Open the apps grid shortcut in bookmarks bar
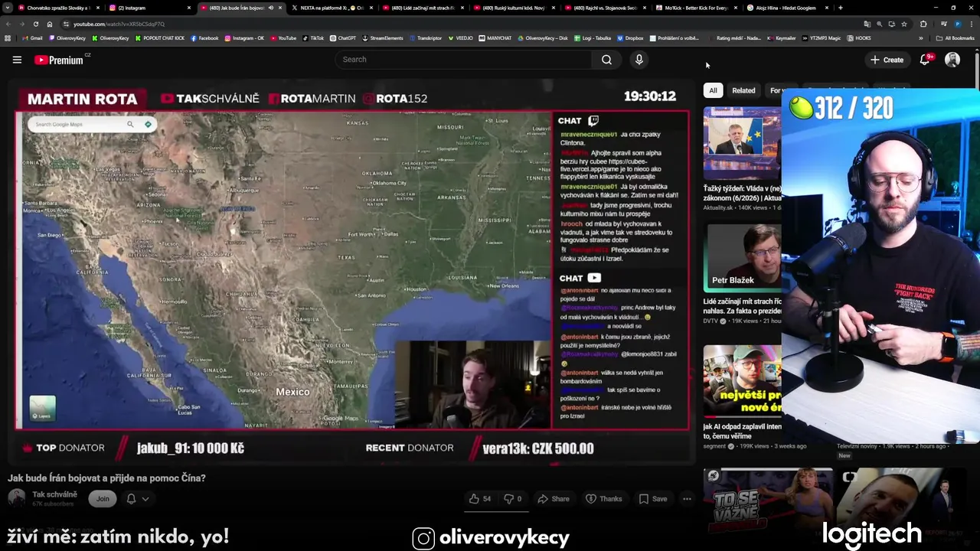The width and height of the screenshot is (980, 551). click(x=8, y=37)
